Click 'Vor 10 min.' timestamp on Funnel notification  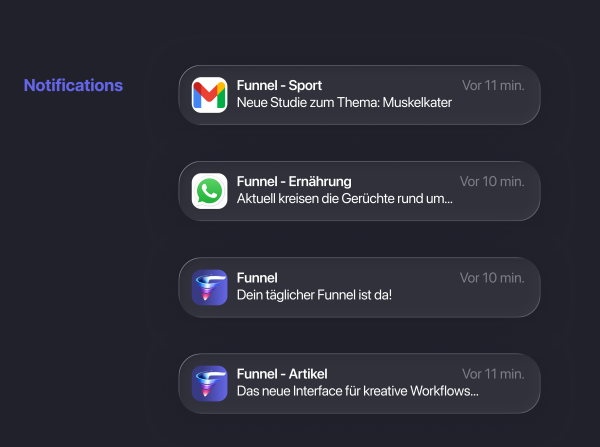[492, 277]
